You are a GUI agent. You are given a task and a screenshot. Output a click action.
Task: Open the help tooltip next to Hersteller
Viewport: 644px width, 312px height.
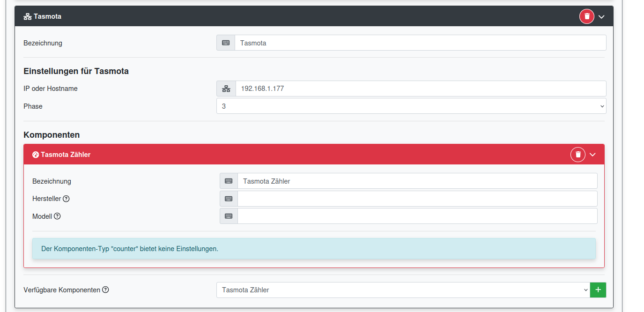(x=66, y=198)
